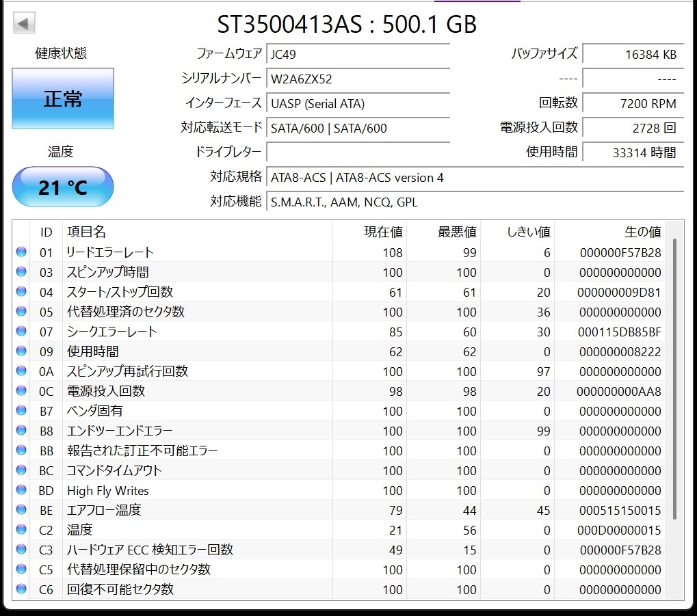
Task: Select the serial number W2A6ZX52 field
Action: click(358, 79)
